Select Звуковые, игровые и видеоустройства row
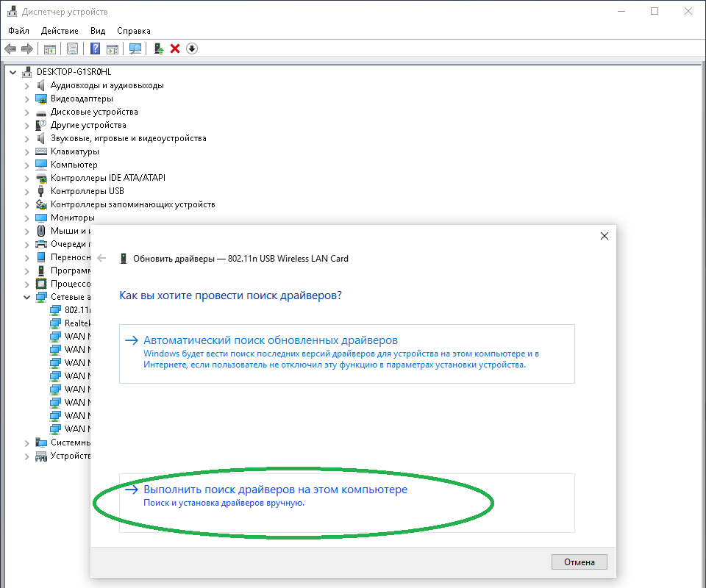This screenshot has height=588, width=706. click(x=128, y=138)
